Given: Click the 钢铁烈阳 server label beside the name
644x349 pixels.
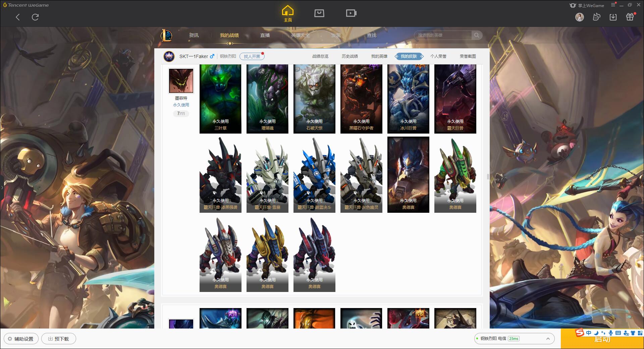Looking at the screenshot, I should (228, 56).
